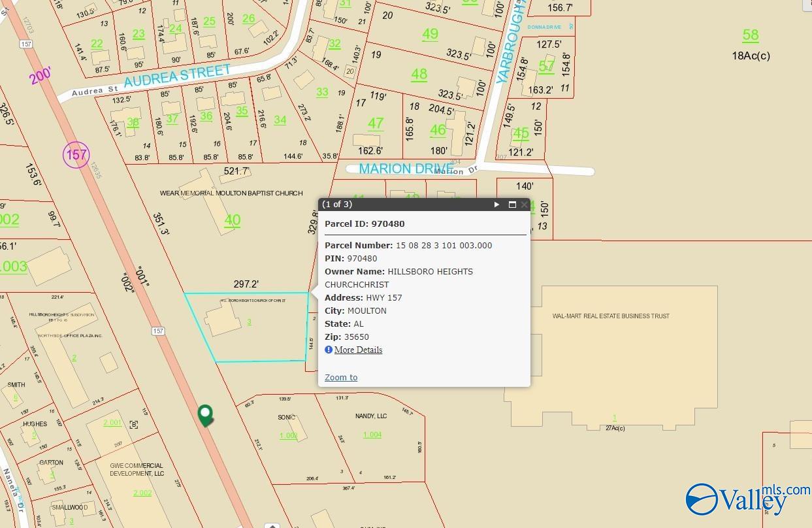Click GWE Commercial Development parcel 2.002
This screenshot has width=812, height=528.
(142, 493)
